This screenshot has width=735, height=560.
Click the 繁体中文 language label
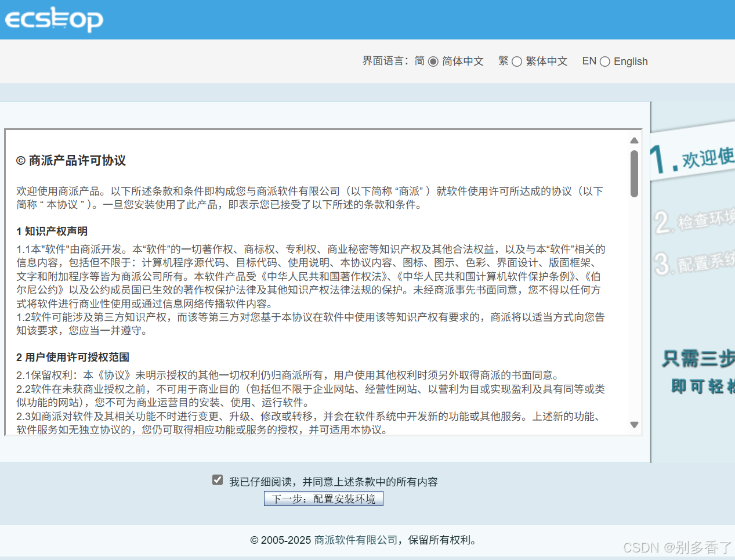pos(546,62)
